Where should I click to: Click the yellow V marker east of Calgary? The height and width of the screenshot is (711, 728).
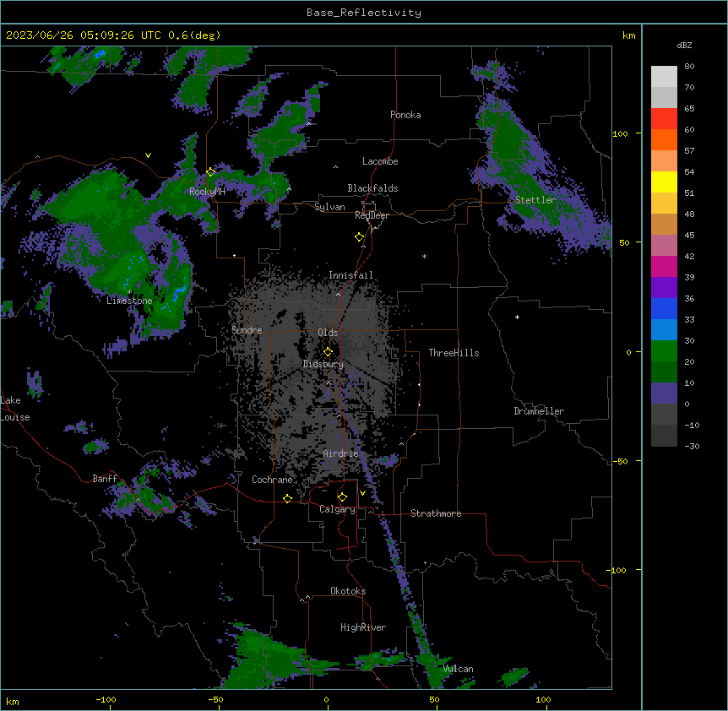tap(362, 493)
